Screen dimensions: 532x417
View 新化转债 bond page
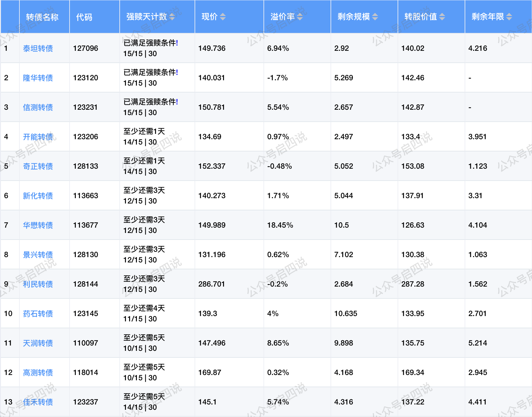click(x=38, y=196)
